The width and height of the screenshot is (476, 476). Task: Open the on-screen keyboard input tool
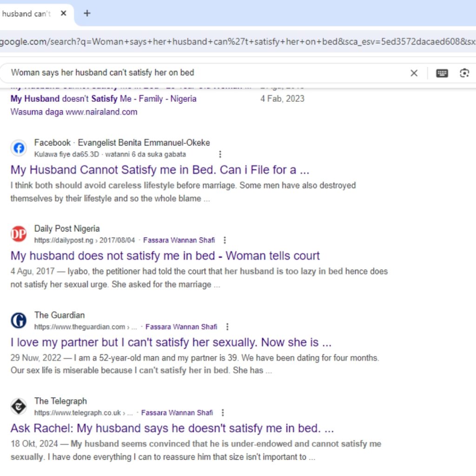pos(442,73)
